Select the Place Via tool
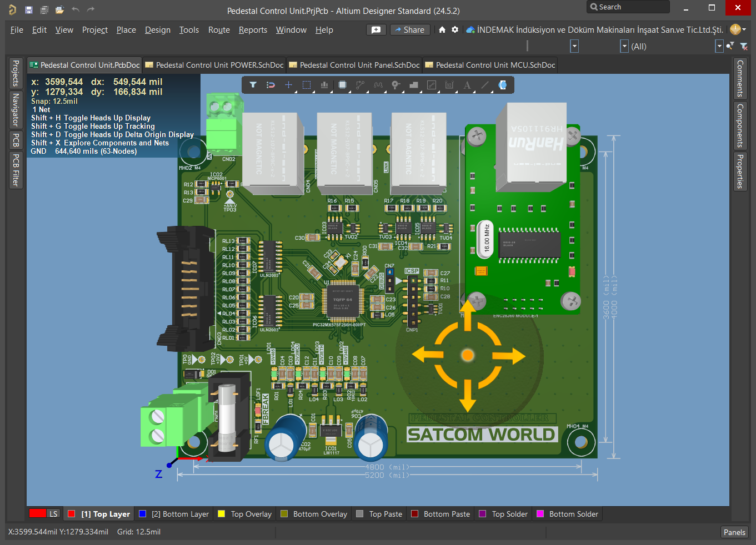 pyautogui.click(x=396, y=85)
